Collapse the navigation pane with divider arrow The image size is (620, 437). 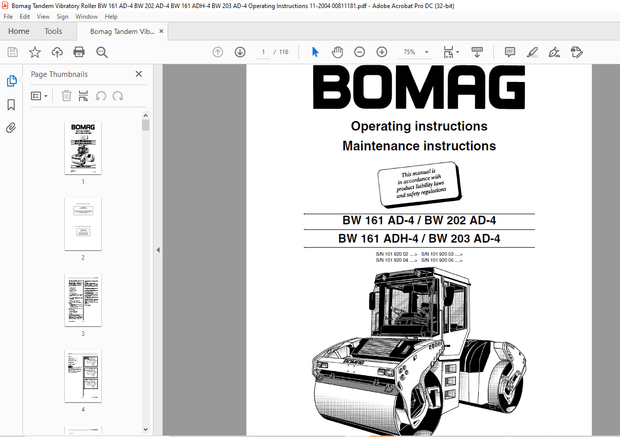tap(157, 250)
